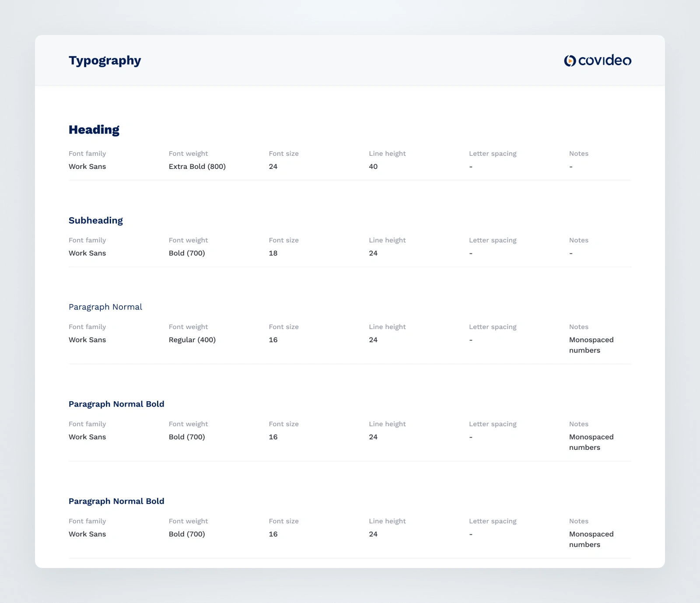The image size is (700, 603).
Task: Click Font size label in Subheading section
Action: click(x=283, y=240)
